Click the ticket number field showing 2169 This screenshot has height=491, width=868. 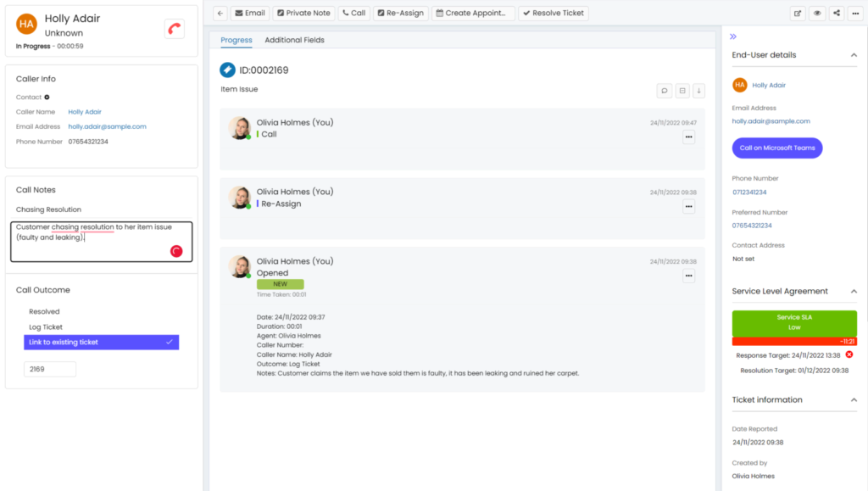(x=50, y=369)
